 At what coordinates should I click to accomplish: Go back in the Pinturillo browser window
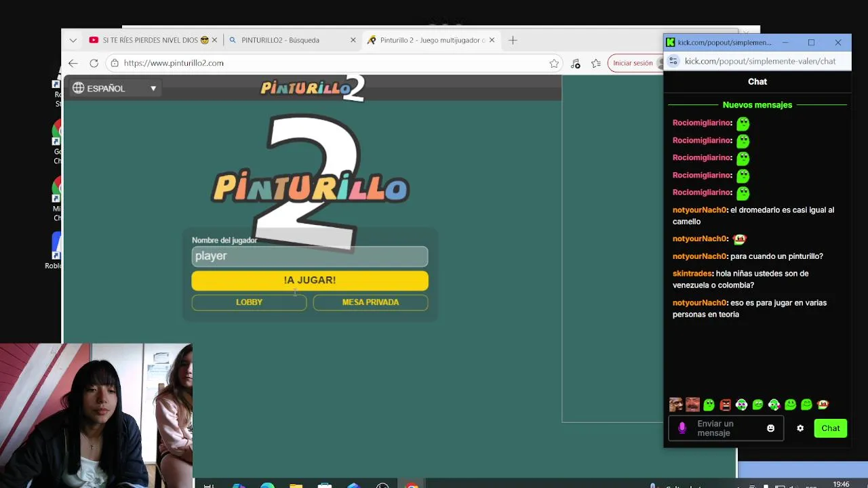point(73,63)
